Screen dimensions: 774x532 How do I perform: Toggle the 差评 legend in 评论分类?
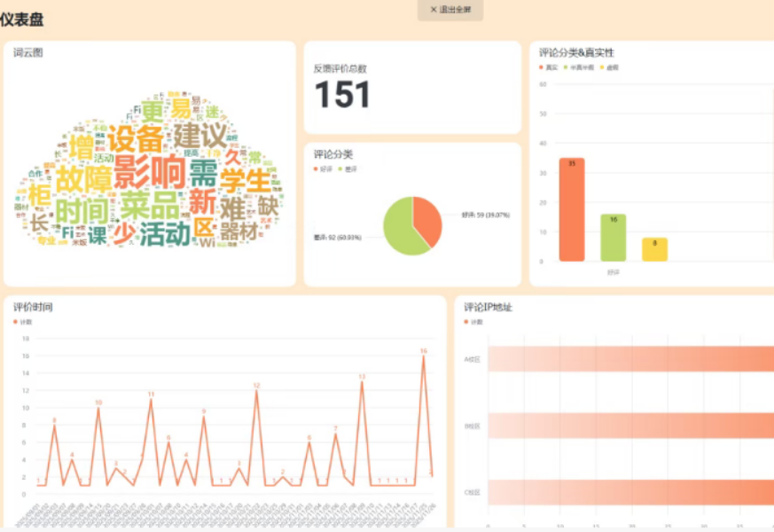click(348, 168)
